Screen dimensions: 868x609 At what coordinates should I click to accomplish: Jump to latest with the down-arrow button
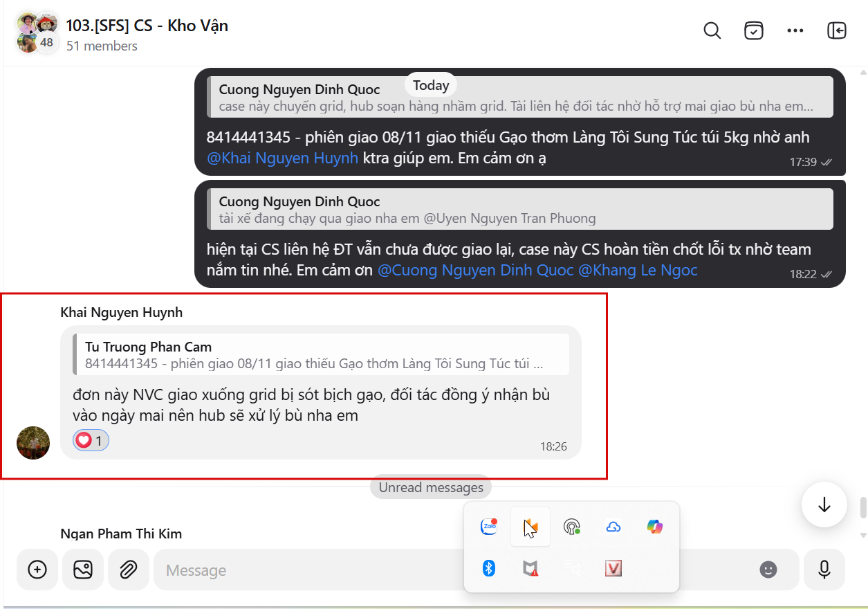[x=824, y=505]
